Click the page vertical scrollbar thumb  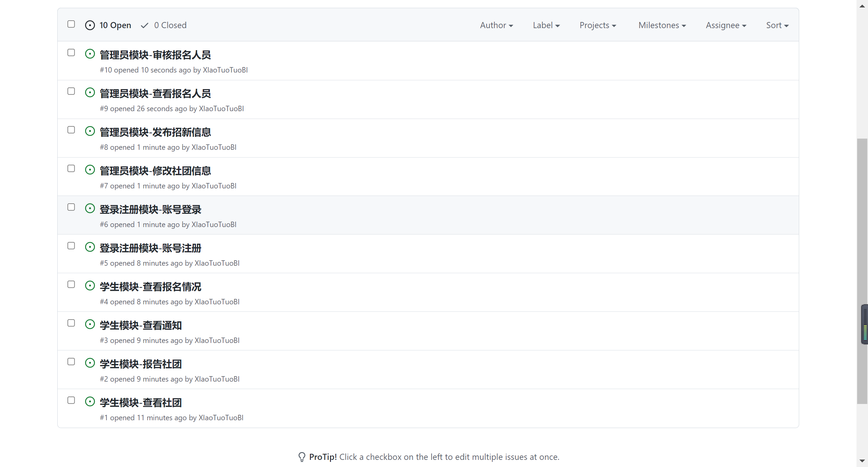click(x=862, y=271)
